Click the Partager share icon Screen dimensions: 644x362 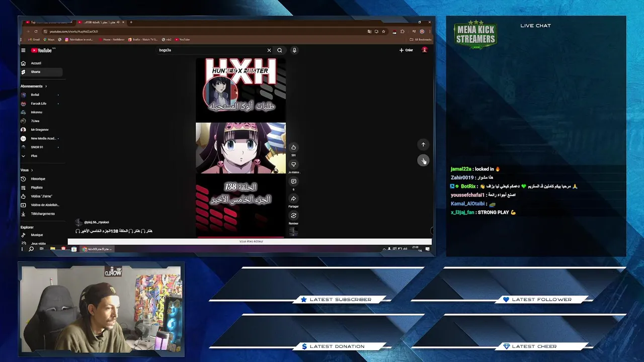(x=294, y=199)
